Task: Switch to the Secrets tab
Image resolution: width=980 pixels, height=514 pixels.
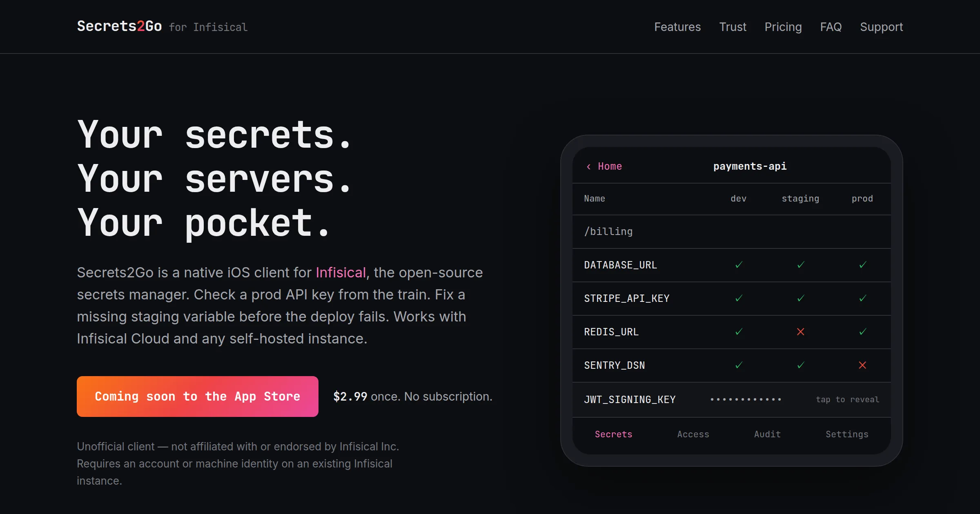Action: pos(613,434)
